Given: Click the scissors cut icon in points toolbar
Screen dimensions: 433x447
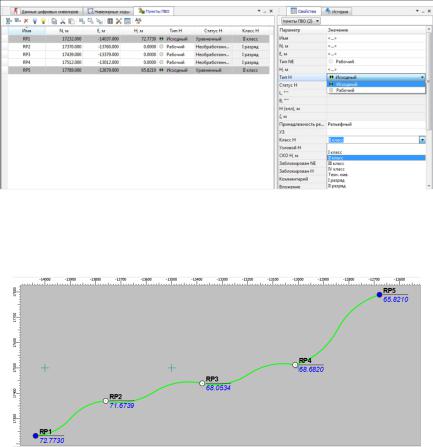Looking at the screenshot, I should (x=63, y=21).
